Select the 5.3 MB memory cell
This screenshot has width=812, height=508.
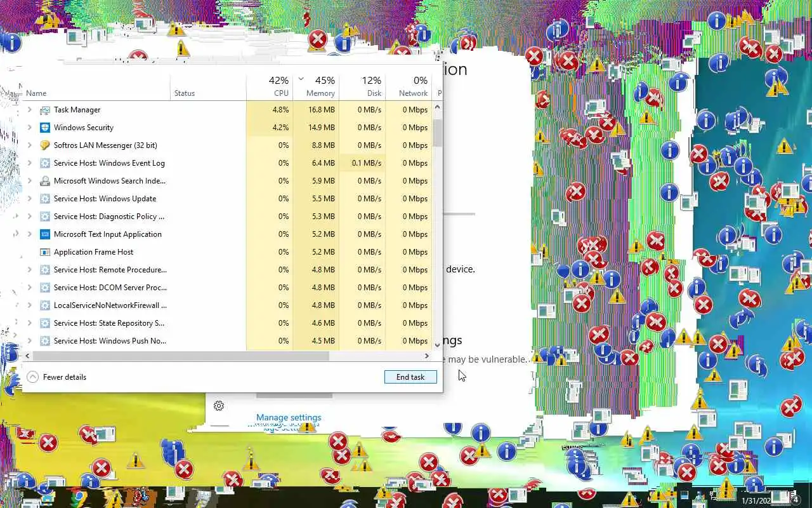pyautogui.click(x=316, y=217)
